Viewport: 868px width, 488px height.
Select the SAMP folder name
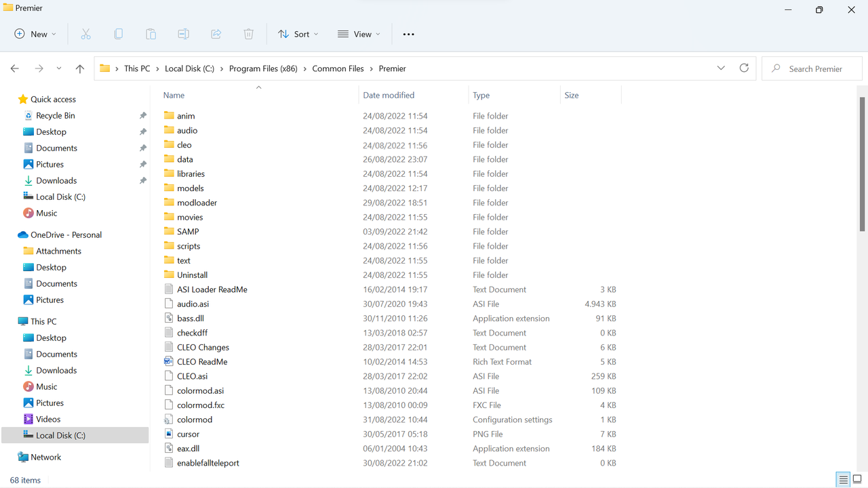pos(188,232)
